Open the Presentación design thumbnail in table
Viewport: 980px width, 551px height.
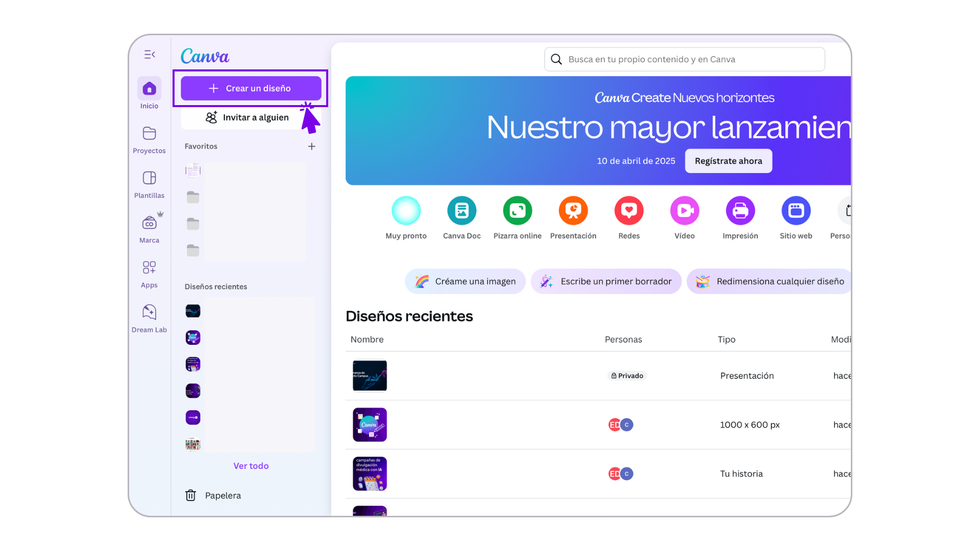pyautogui.click(x=370, y=375)
